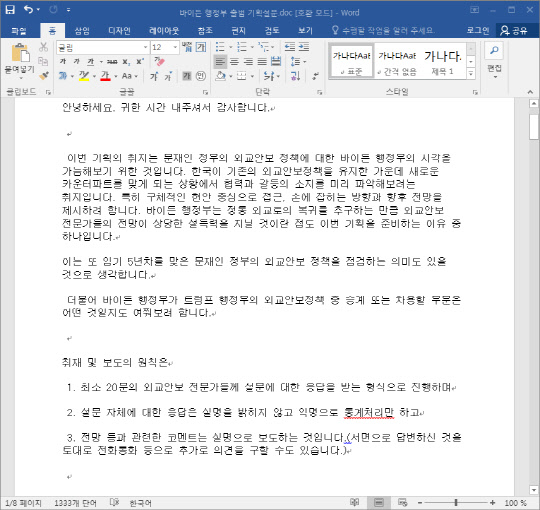Screen dimensions: 540x510
Task: Apply multilevel list
Action: tap(264, 46)
